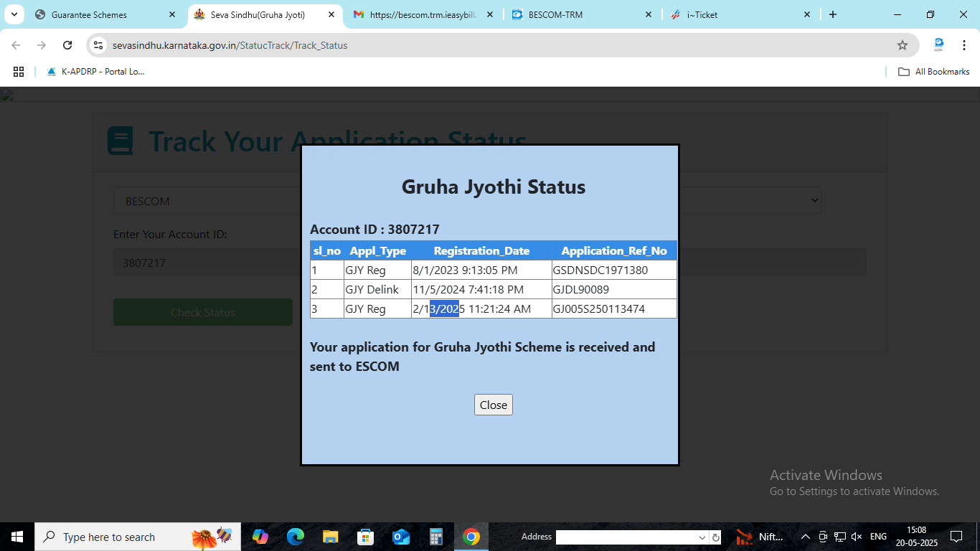Click the Application_Ref_No column header
Viewport: 980px width, 551px height.
[x=614, y=250]
